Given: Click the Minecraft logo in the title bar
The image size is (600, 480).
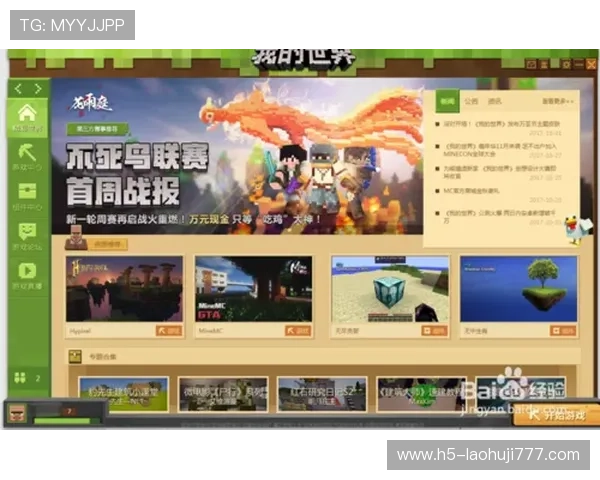Looking at the screenshot, I should click(x=303, y=59).
